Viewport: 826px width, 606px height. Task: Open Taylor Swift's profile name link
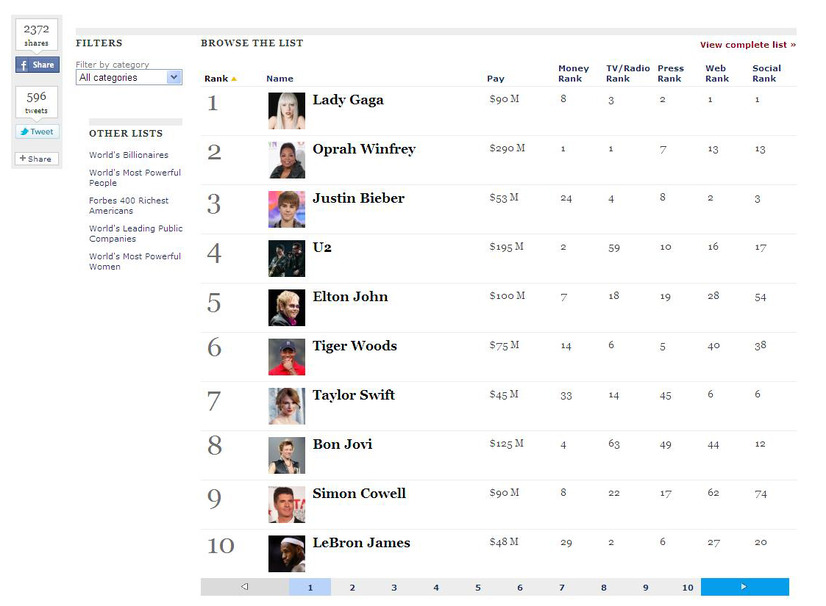[x=353, y=395]
